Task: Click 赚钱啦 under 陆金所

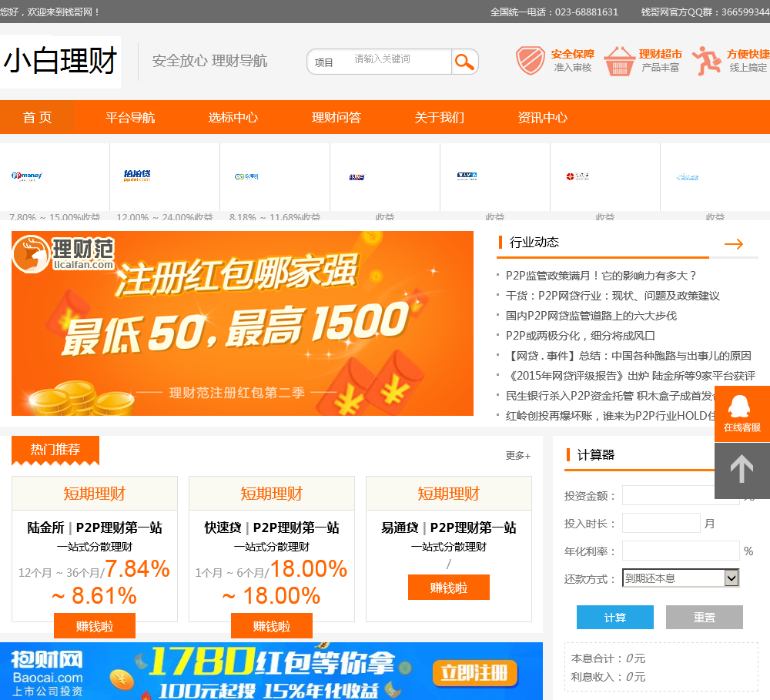Action: point(95,626)
